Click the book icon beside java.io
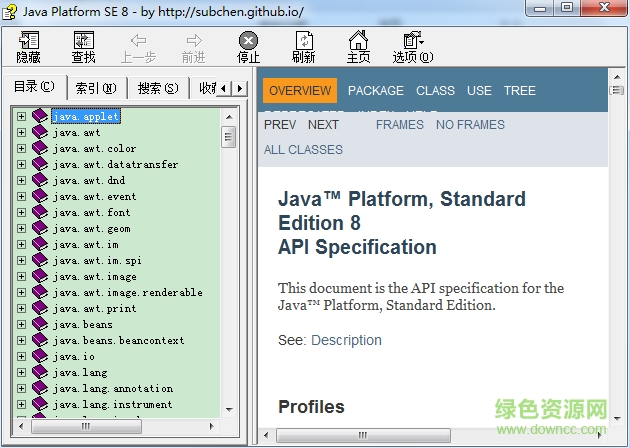Screen dimensions: 630x448 tap(40, 357)
